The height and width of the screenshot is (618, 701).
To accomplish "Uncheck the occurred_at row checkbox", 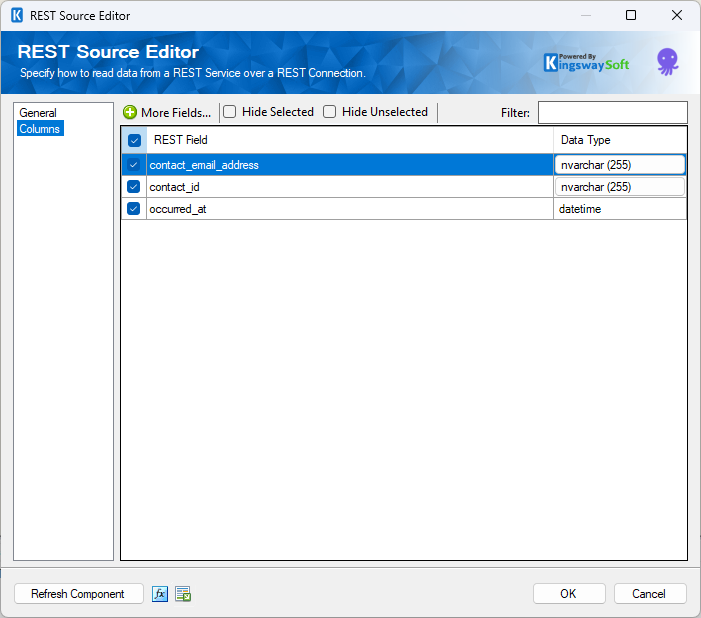I will pos(134,208).
